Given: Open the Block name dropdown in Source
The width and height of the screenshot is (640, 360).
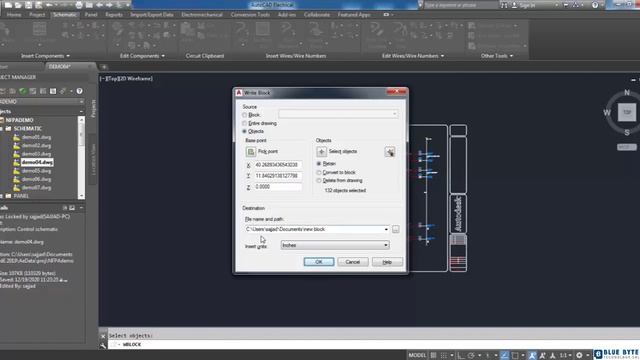Looking at the screenshot, I should coord(338,114).
